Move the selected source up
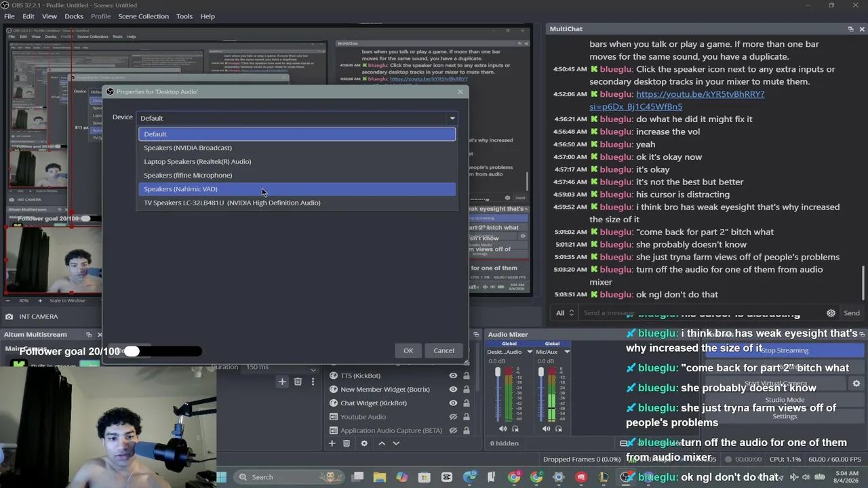This screenshot has height=488, width=868. (382, 443)
